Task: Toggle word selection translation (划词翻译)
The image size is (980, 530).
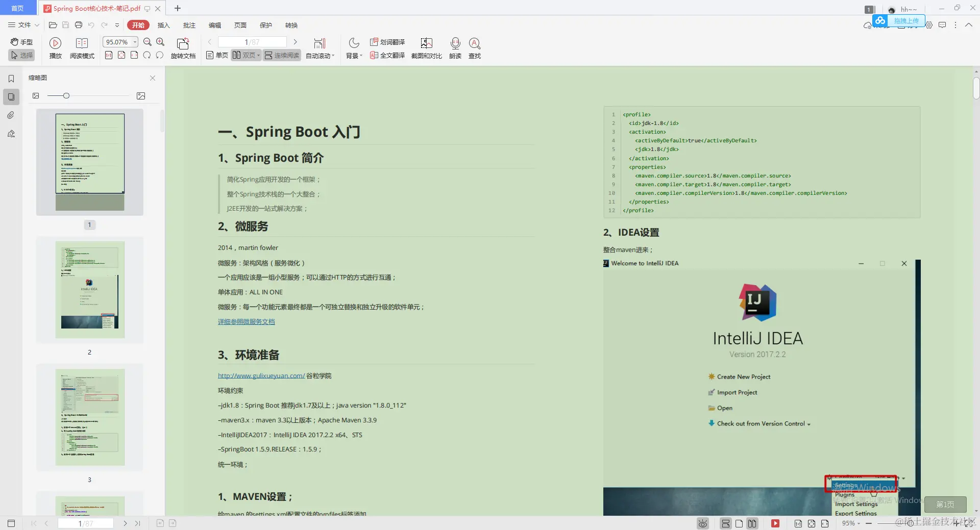Action: [387, 42]
